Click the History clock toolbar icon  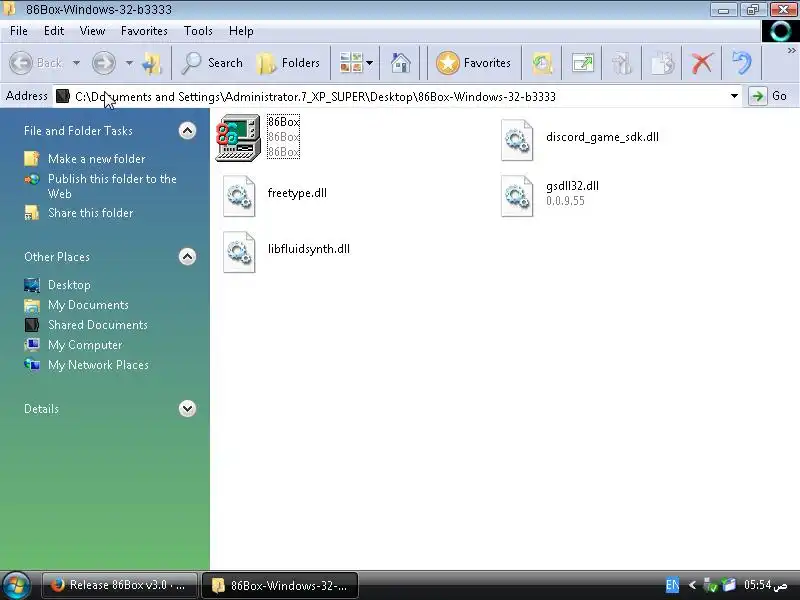coord(542,63)
